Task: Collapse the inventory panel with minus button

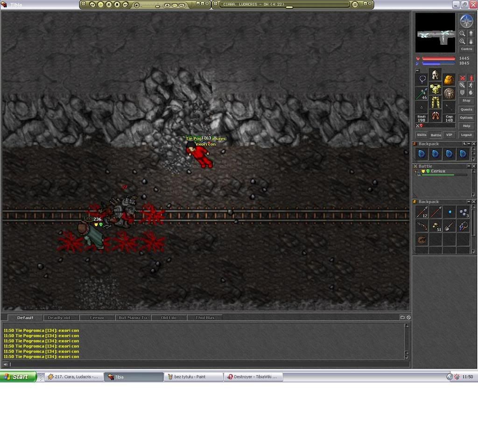Action: pyautogui.click(x=418, y=70)
